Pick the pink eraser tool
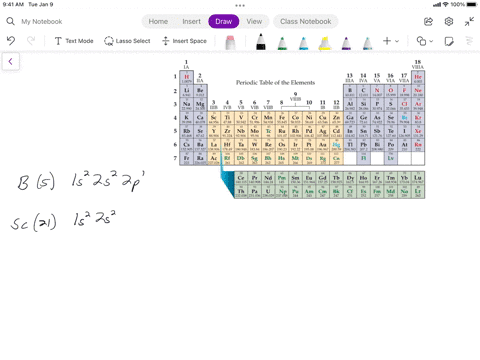Viewport: 480px width, 360px height. [x=230, y=42]
